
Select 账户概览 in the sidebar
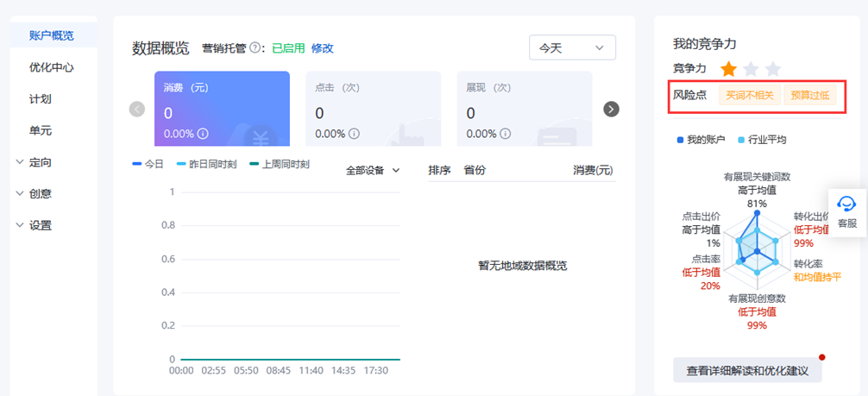coord(53,36)
